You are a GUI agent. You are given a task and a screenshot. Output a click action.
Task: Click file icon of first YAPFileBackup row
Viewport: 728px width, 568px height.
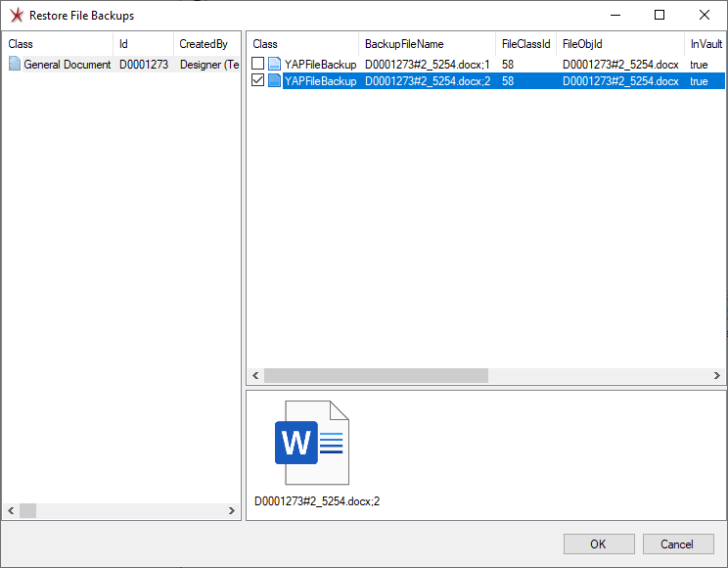coord(274,65)
